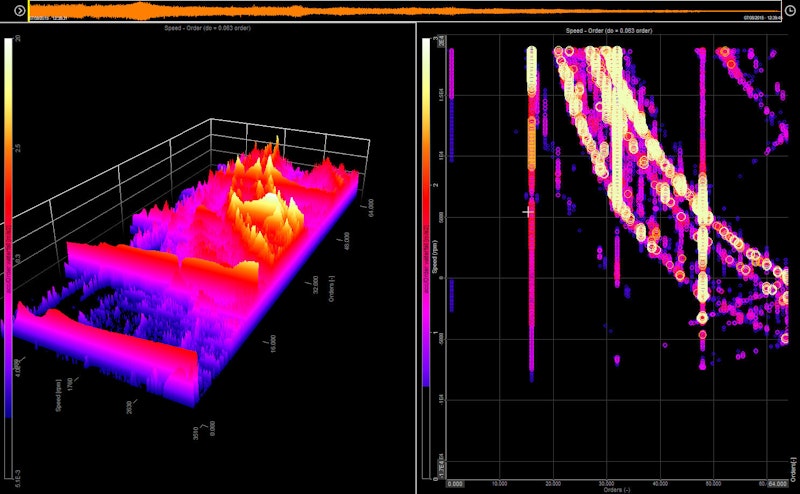Click the 2E4 upper speed axis limit field
Viewport: 800px width, 494px height.
(442, 40)
